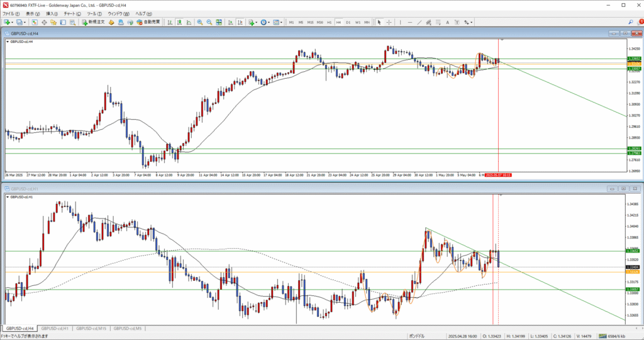Switch to the GBPUSD-cd,M15 chart tab
644x340 pixels.
(x=91, y=329)
